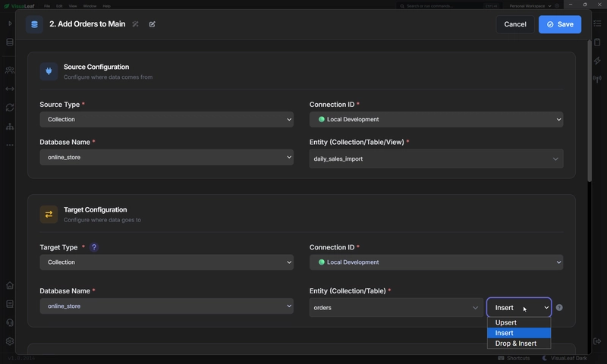Click the hierarchy tree icon in the left sidebar
607x364 pixels.
click(x=10, y=126)
